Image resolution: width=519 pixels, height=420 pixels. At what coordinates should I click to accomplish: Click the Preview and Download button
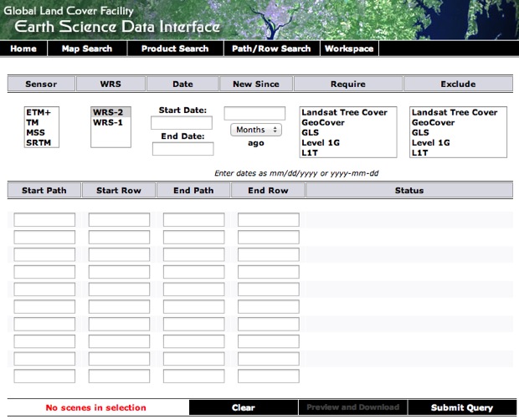(x=352, y=407)
